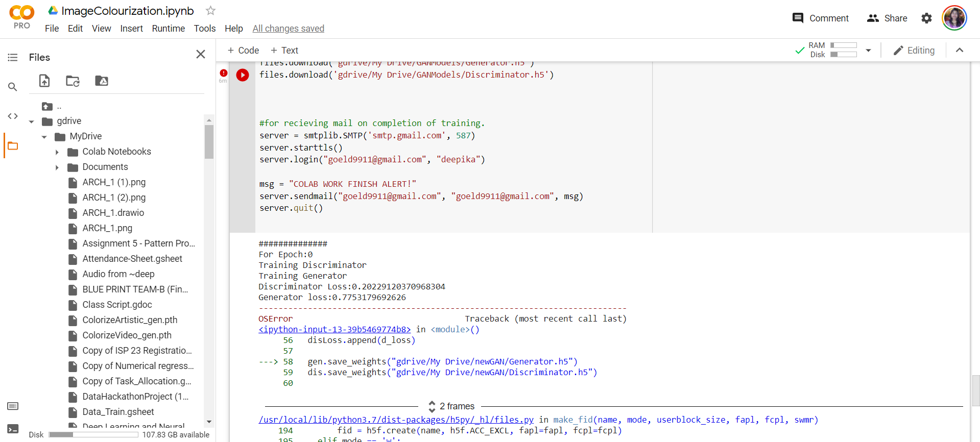This screenshot has width=980, height=442.
Task: Select ColorizeArtistic_gen.pth file
Action: [130, 320]
